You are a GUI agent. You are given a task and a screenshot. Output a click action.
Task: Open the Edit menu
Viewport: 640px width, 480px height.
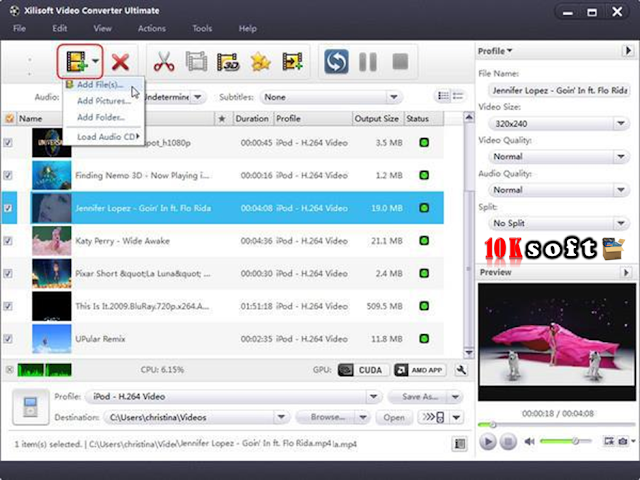tap(60, 29)
